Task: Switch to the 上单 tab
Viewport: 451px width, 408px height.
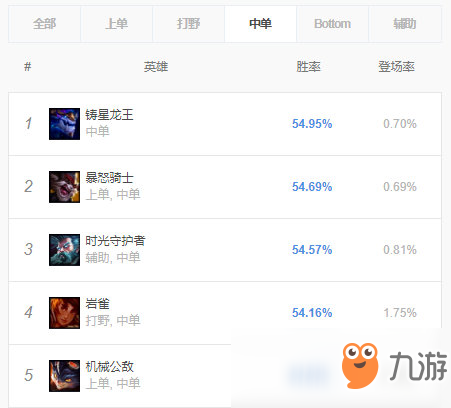Action: pyautogui.click(x=116, y=24)
